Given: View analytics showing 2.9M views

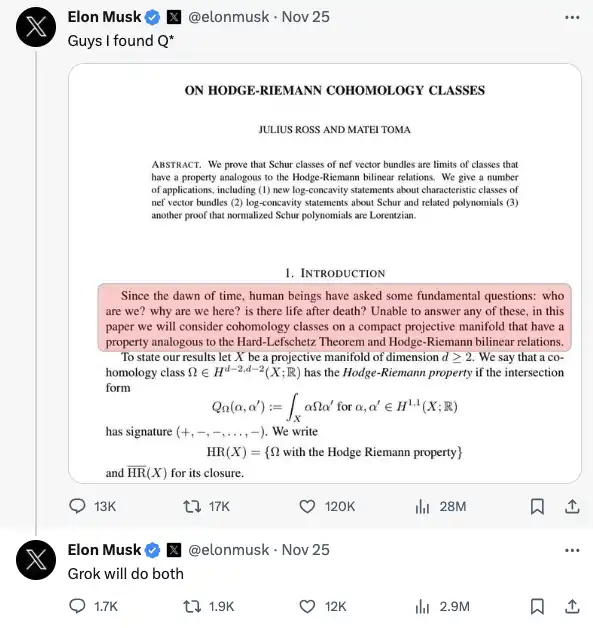Looking at the screenshot, I should [x=422, y=607].
